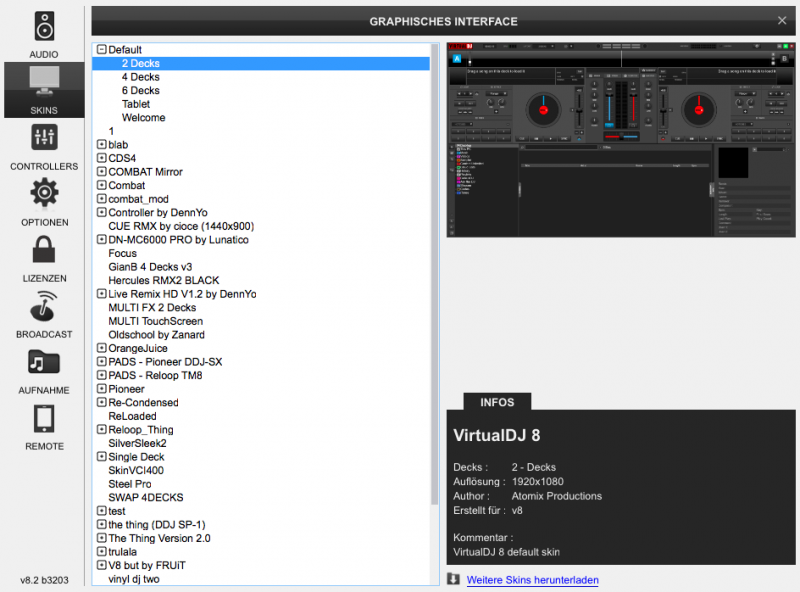
Task: Expand PADS - Pioneer DDJ-SX group
Action: click(x=102, y=361)
